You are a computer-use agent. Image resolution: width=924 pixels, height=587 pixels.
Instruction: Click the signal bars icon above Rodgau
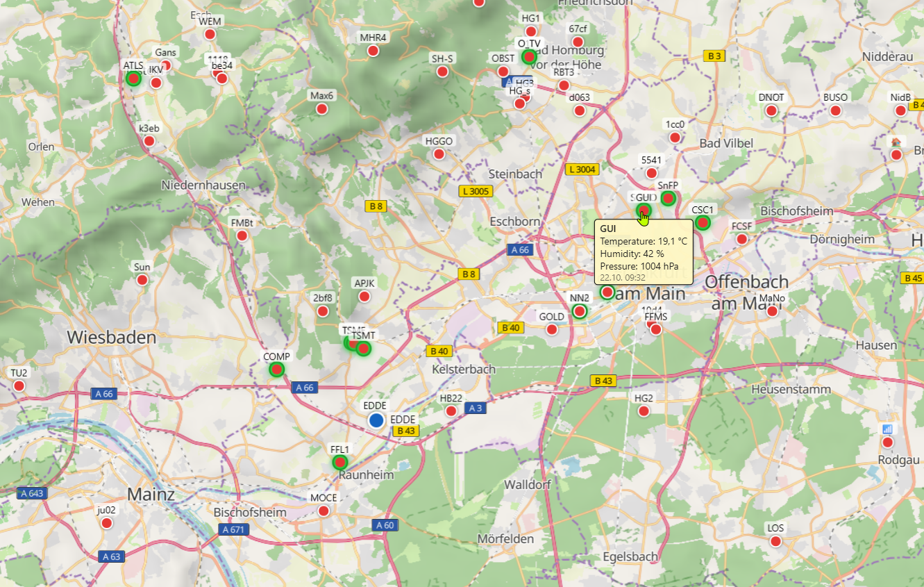[887, 429]
